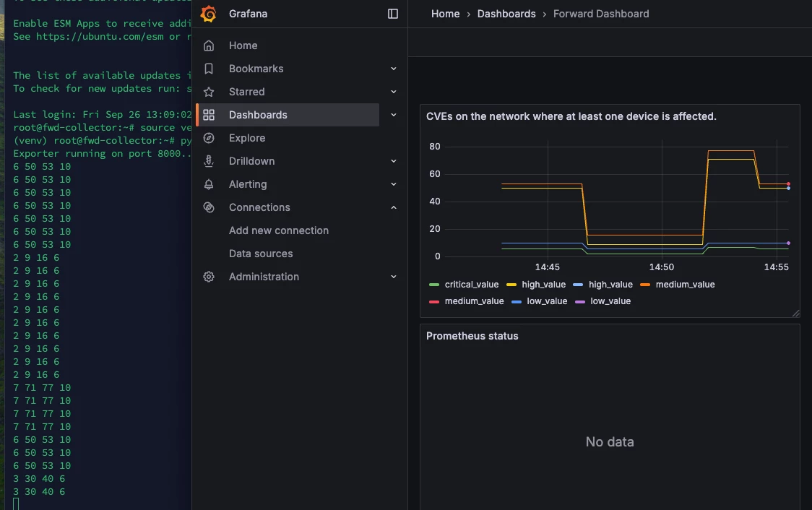Open Dashboards breadcrumb link

pyautogui.click(x=506, y=14)
